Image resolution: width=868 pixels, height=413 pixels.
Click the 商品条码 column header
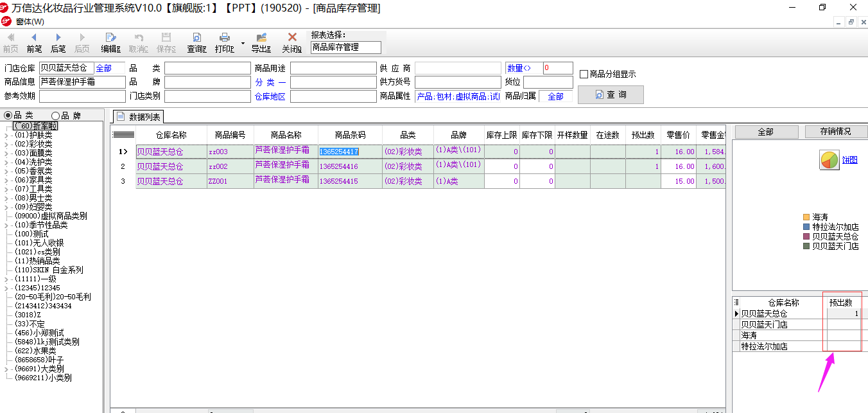(351, 135)
